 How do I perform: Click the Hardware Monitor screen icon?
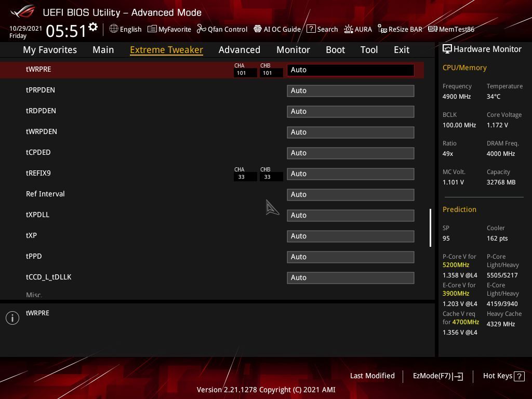447,49
